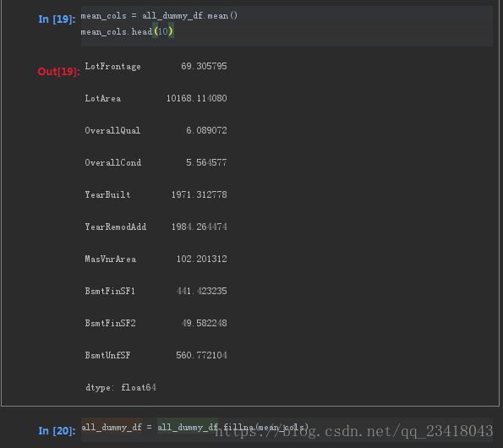Select the YearBuilt row label

click(108, 194)
